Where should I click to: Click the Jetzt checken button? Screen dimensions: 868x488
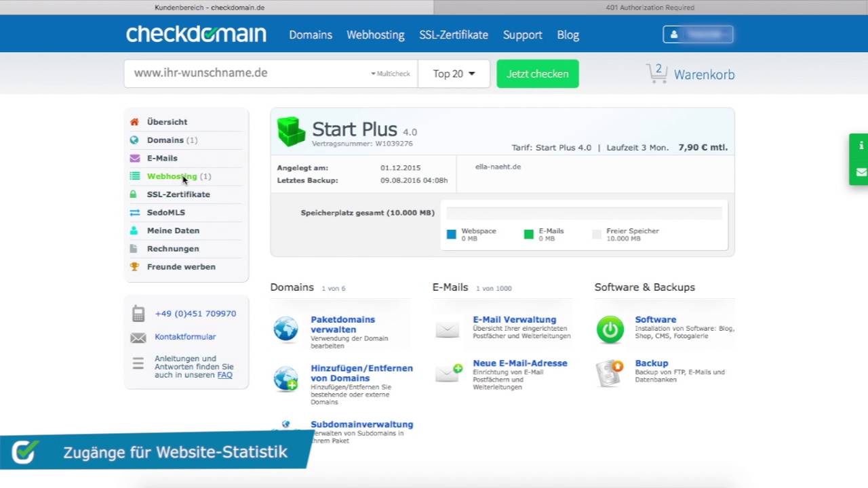click(538, 74)
